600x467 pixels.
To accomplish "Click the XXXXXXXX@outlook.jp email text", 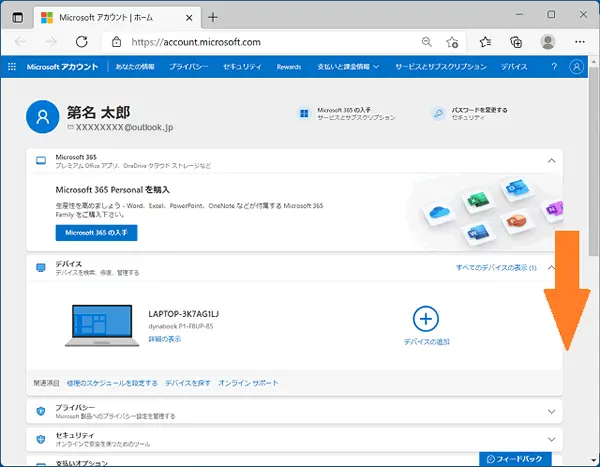I will [124, 127].
